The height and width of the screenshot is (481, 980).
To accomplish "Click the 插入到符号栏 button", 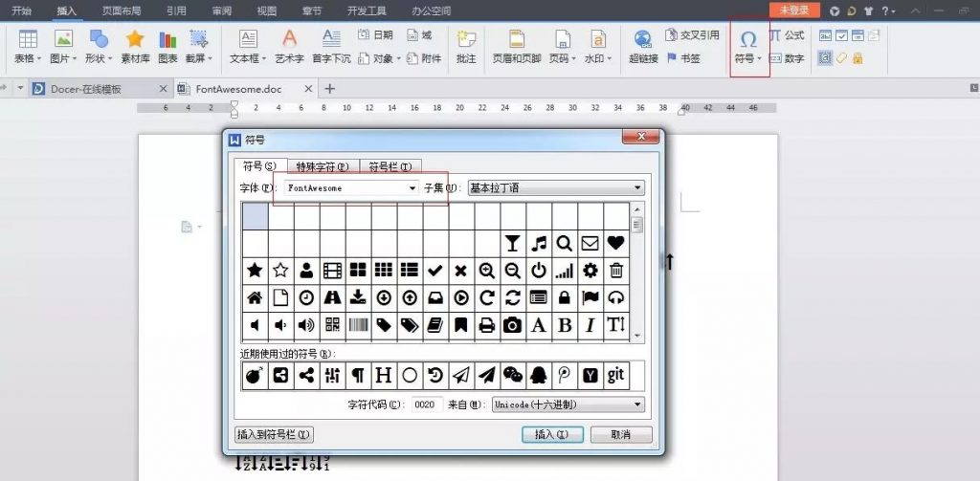I will tap(275, 434).
